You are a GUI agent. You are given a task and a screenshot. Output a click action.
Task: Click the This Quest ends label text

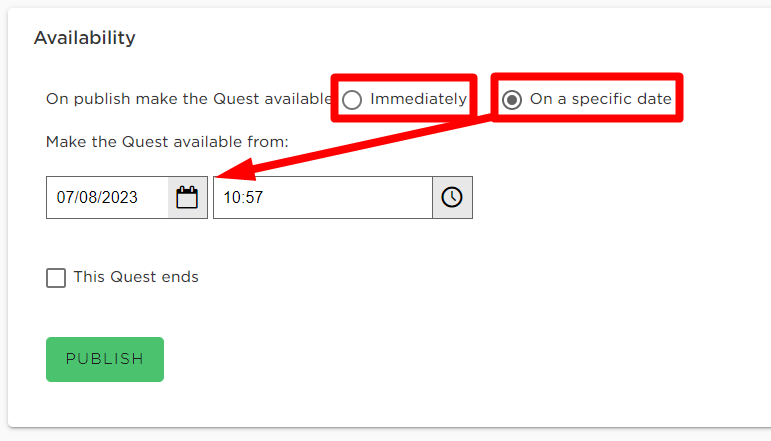(x=136, y=277)
